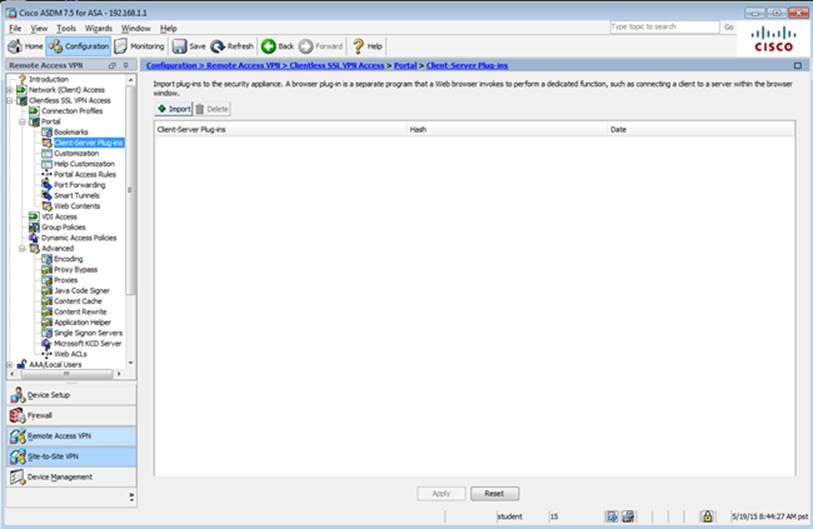Image resolution: width=813 pixels, height=529 pixels.
Task: Open Help via the question mark icon
Action: pyautogui.click(x=367, y=46)
